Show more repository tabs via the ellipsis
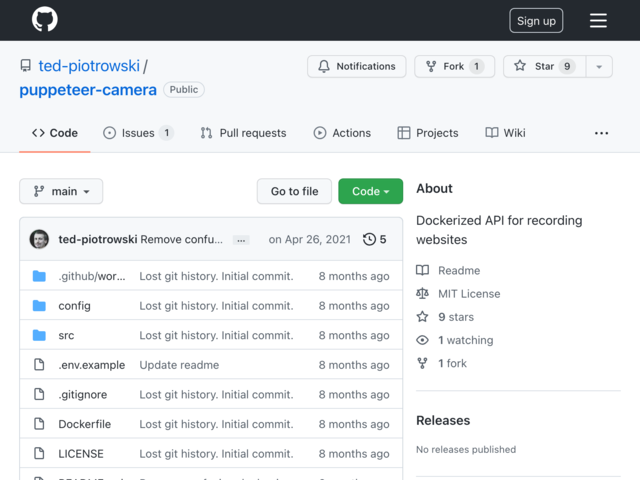Image resolution: width=640 pixels, height=480 pixels. 601,133
